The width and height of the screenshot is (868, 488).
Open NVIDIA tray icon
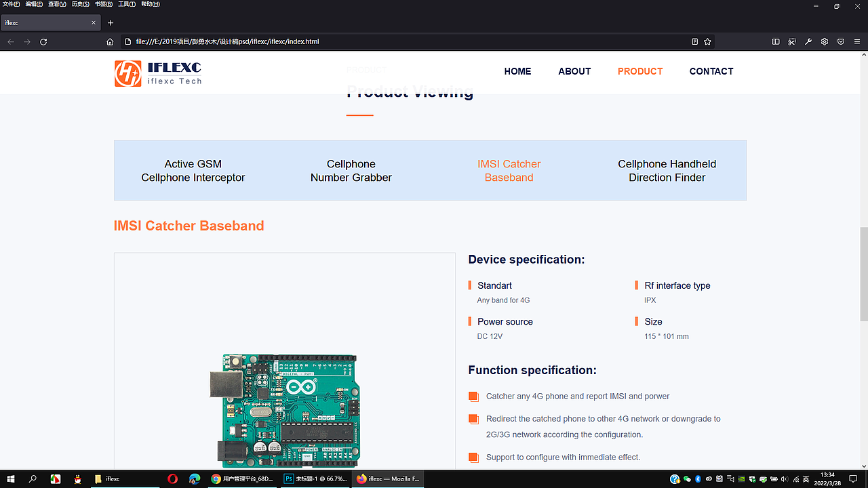(x=741, y=479)
